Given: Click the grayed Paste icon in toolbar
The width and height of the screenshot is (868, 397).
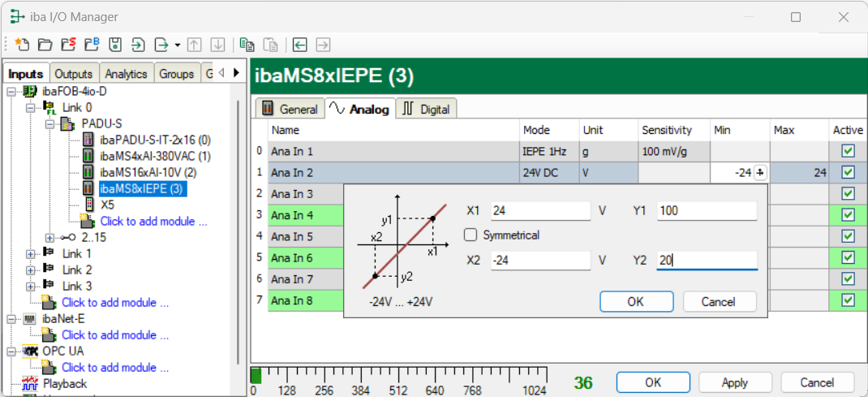Looking at the screenshot, I should coord(270,45).
